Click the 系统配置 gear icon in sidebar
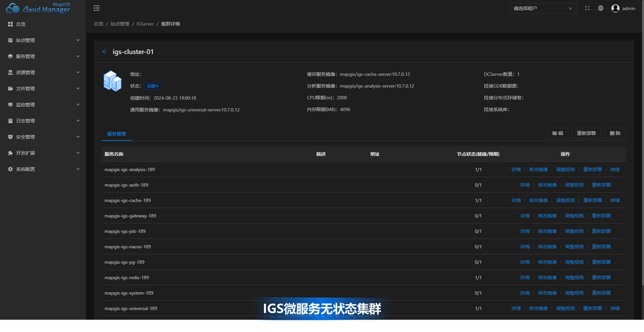 click(10, 169)
